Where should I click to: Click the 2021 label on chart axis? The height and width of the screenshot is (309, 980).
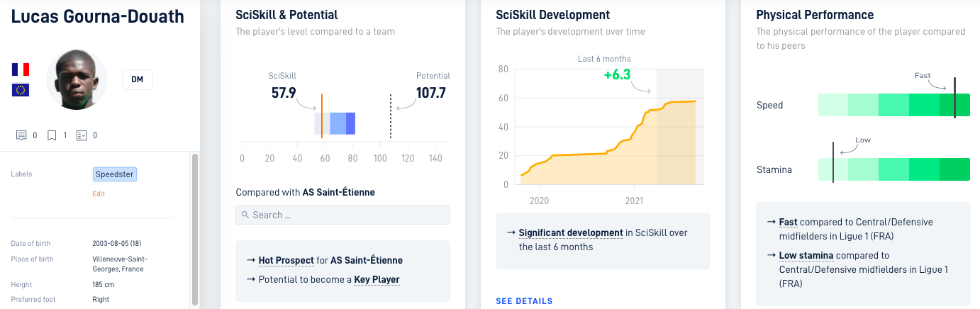point(634,201)
